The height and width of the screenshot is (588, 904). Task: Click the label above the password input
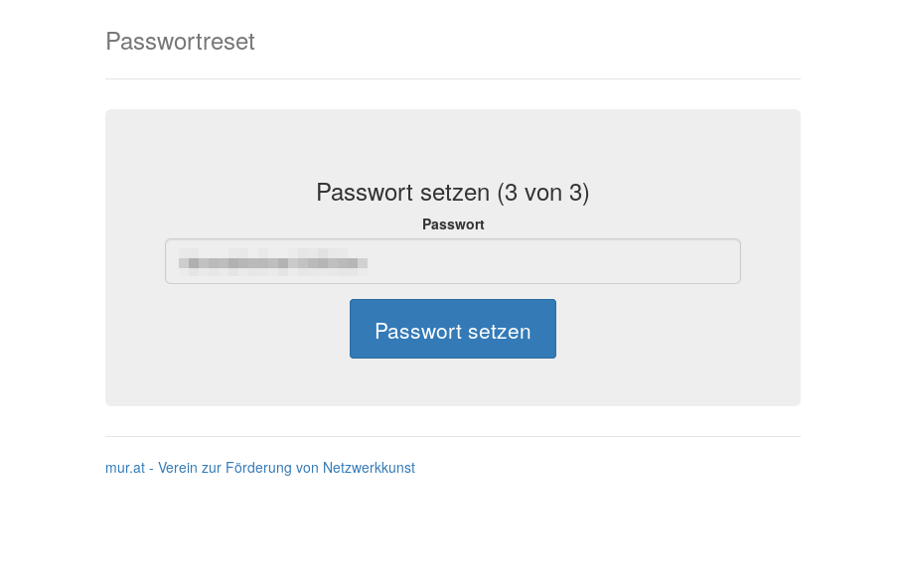click(452, 224)
